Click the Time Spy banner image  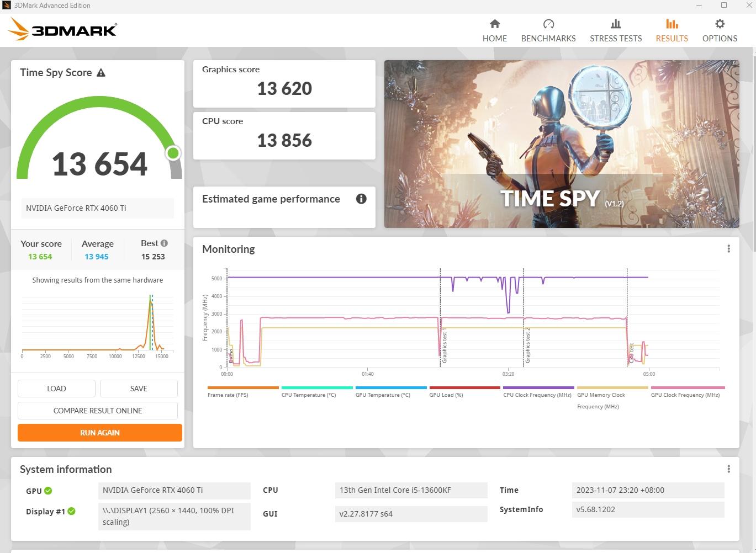point(562,144)
